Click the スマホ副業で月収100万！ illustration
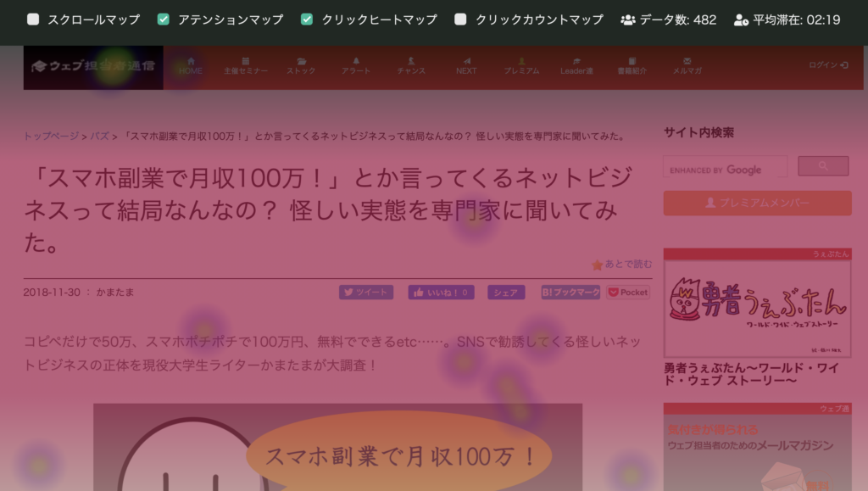868x491 pixels. tap(337, 447)
